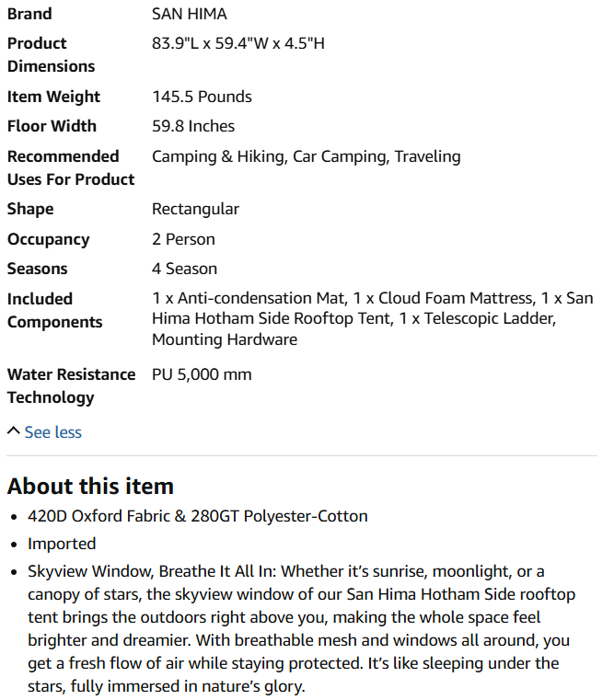Screen dimensions: 614x700
Task: Click the About this item heading
Action: (x=90, y=486)
